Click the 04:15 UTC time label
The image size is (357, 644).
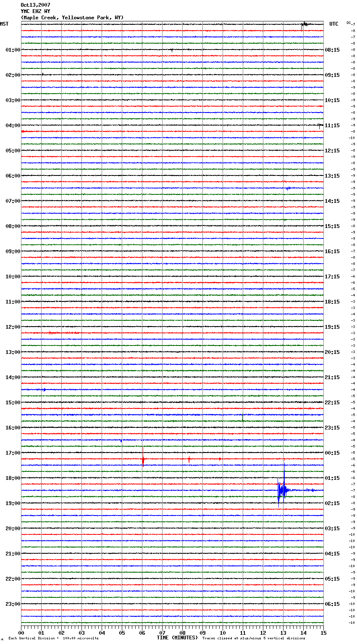pyautogui.click(x=332, y=554)
